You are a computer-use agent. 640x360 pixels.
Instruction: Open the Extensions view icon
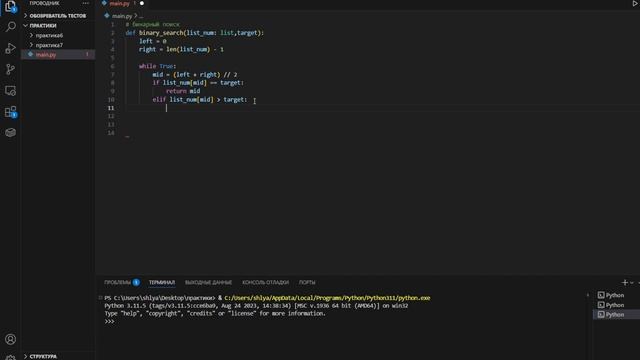[10, 112]
